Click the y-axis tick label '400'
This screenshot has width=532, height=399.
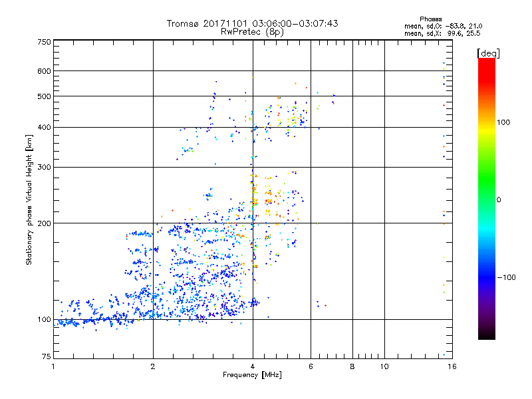[x=44, y=127]
